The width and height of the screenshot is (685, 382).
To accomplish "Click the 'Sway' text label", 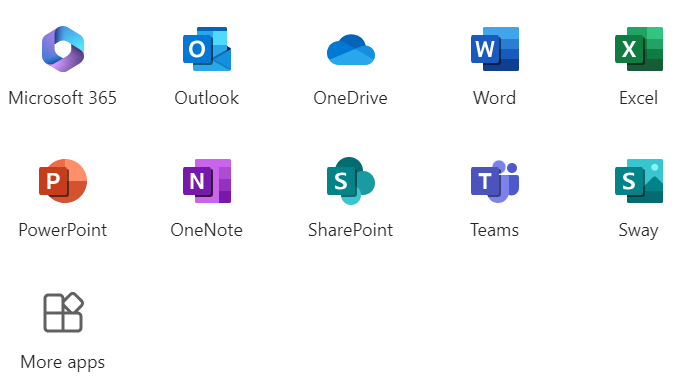I will pos(638,230).
